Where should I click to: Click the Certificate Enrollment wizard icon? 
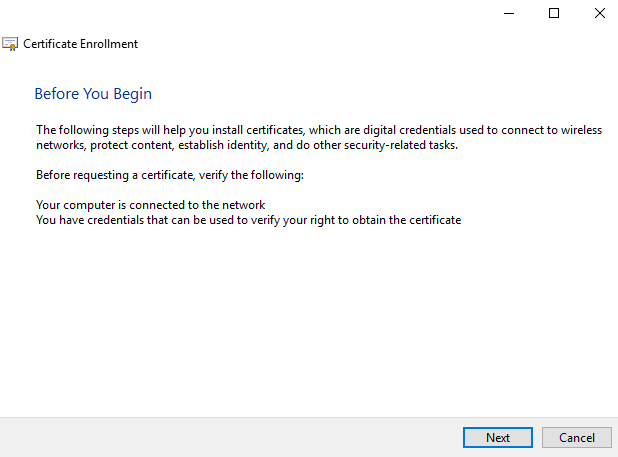(x=11, y=44)
